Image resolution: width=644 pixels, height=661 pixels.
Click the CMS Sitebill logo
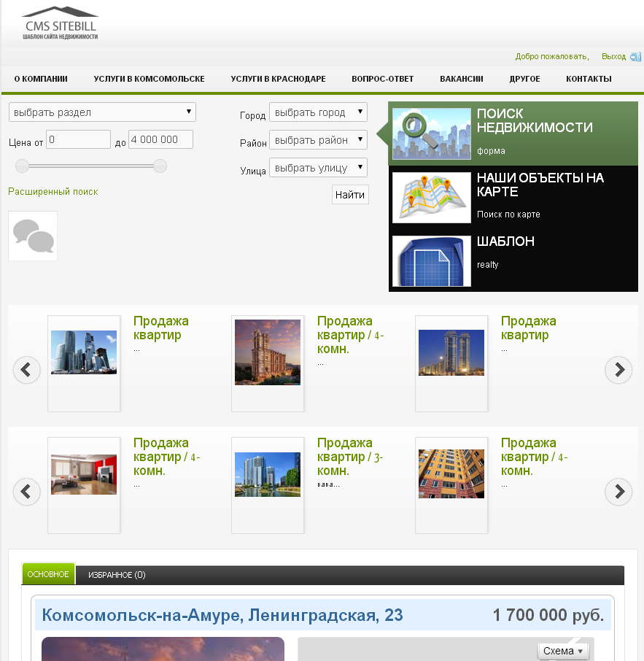pos(60,23)
